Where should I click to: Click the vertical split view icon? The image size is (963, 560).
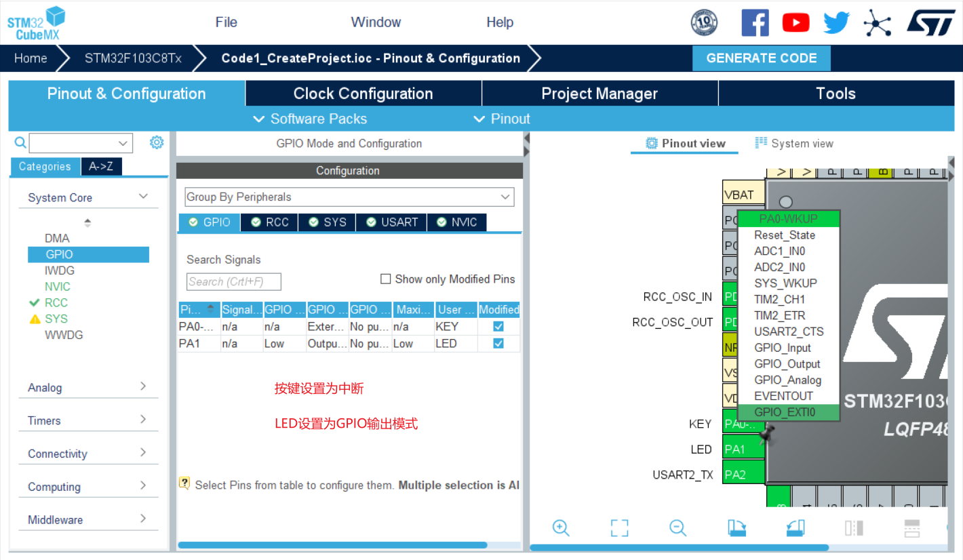(854, 527)
